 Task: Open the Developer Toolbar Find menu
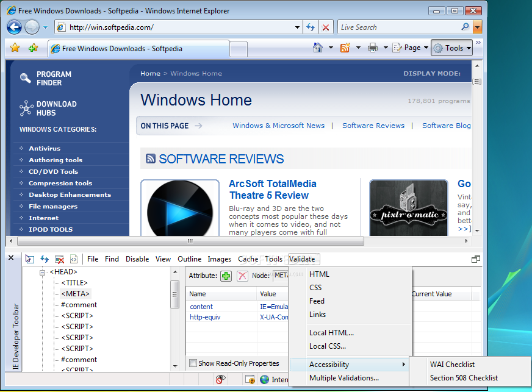pos(112,259)
